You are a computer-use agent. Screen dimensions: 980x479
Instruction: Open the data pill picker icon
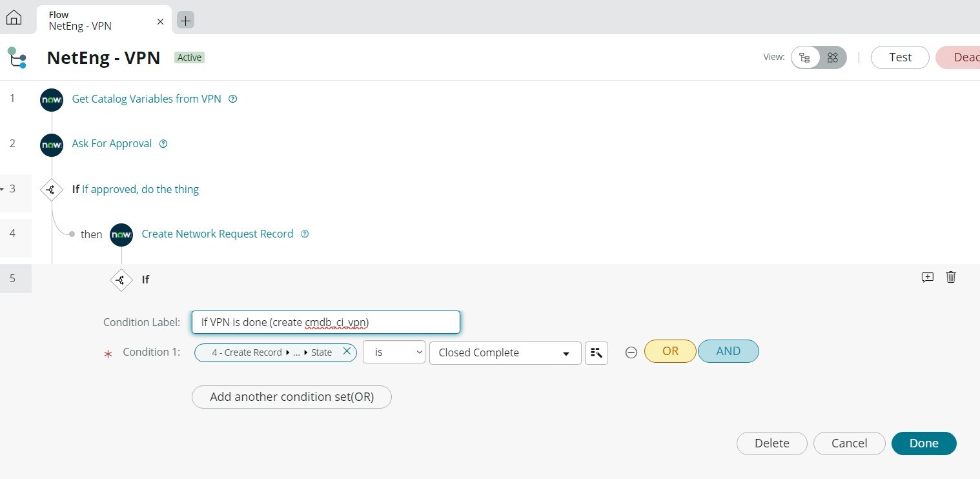click(x=597, y=352)
